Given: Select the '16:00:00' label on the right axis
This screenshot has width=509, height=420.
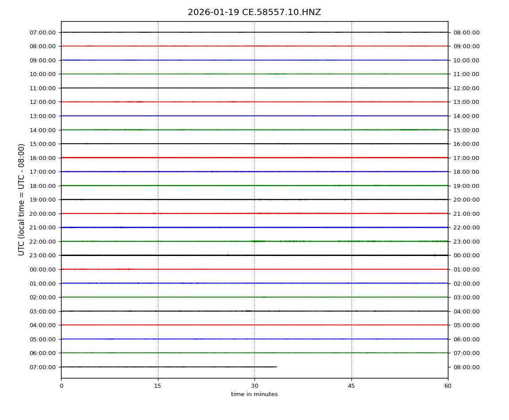Looking at the screenshot, I should (466, 144).
